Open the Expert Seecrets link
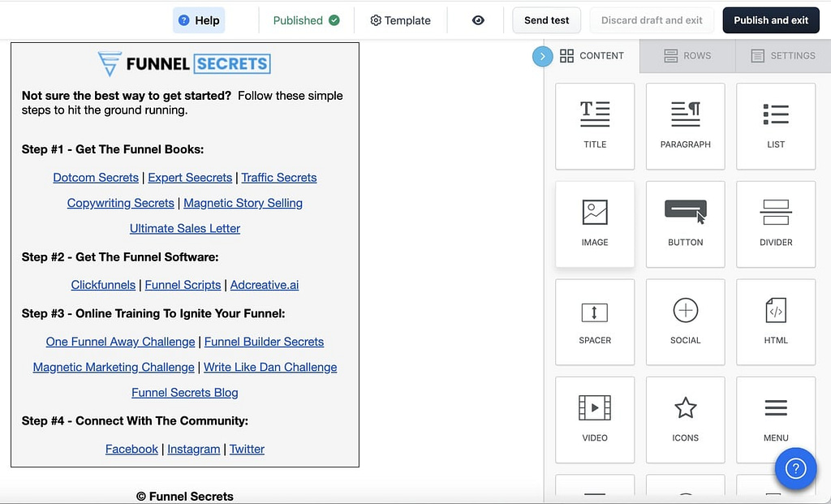This screenshot has width=831, height=504. (190, 178)
